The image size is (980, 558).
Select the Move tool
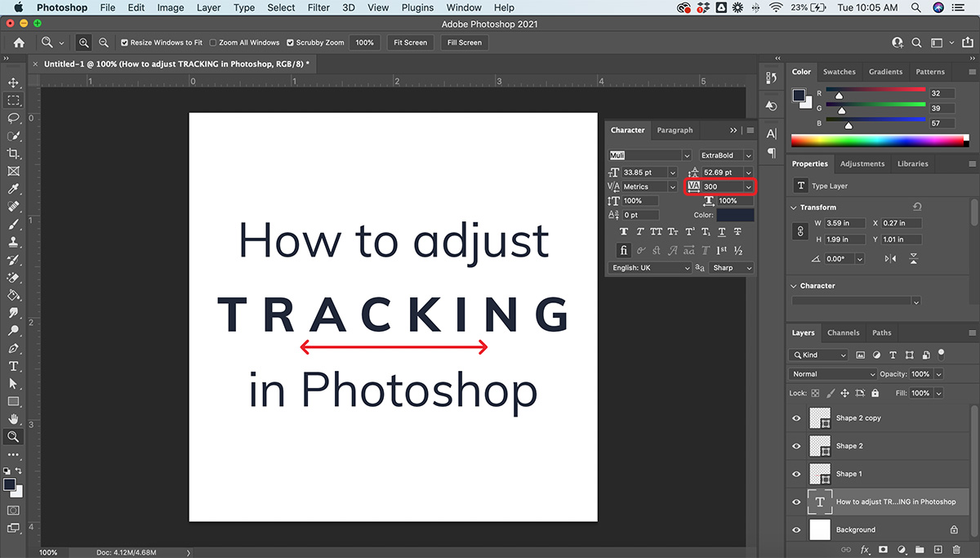13,83
